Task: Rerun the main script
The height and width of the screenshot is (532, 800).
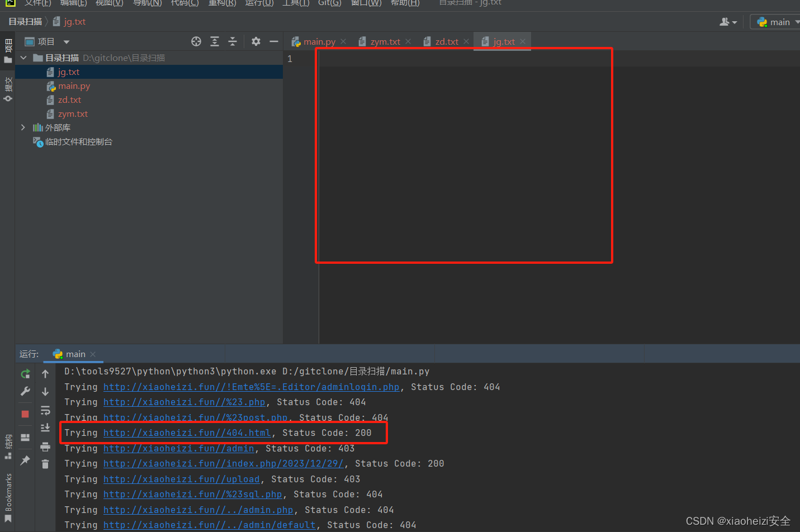Action: pyautogui.click(x=25, y=374)
